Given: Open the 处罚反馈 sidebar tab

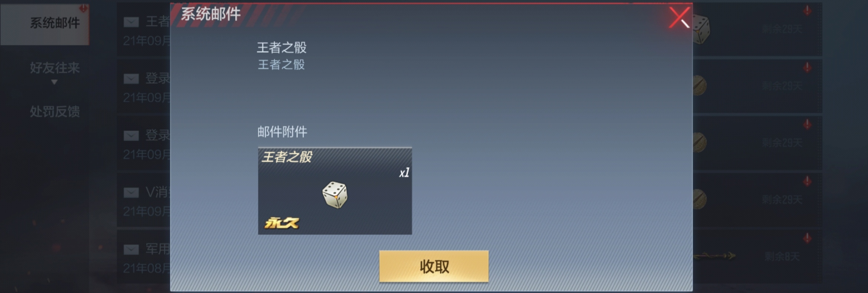Looking at the screenshot, I should pyautogui.click(x=55, y=111).
